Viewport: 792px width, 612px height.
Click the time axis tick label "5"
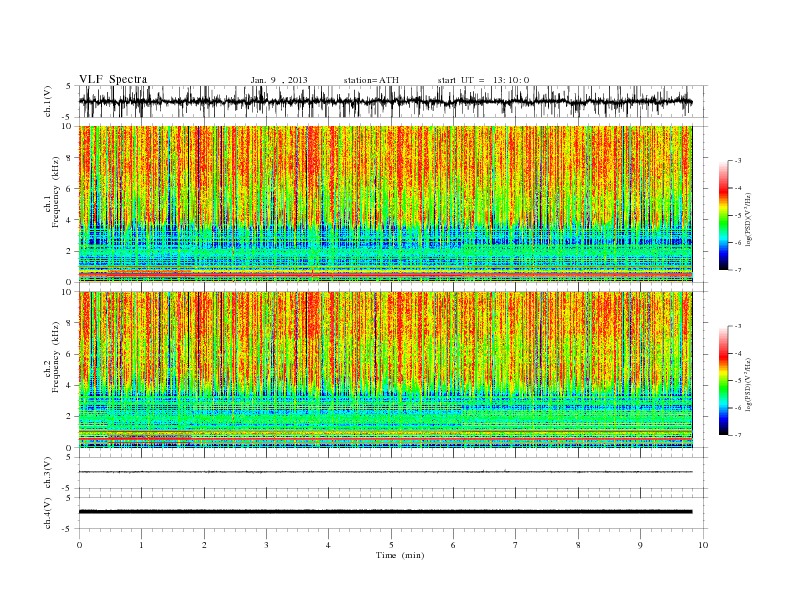[x=391, y=545]
